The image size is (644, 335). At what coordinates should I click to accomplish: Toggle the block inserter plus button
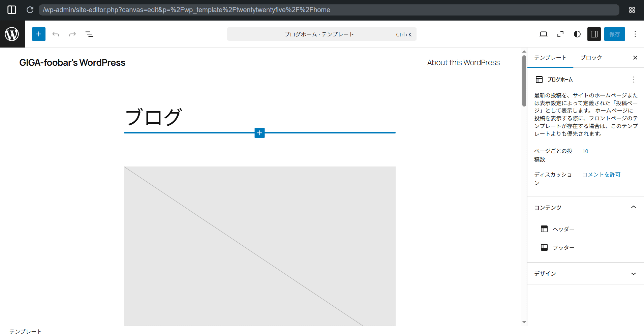[39, 34]
